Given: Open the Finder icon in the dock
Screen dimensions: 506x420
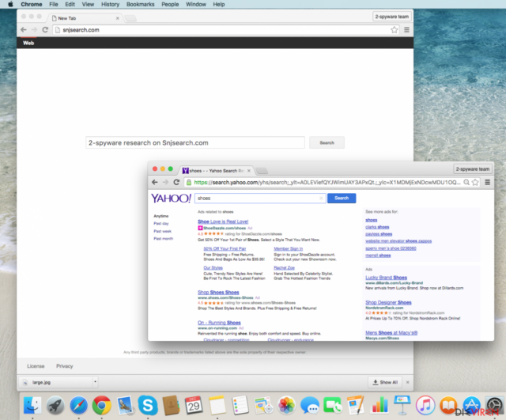Looking at the screenshot, I should pos(32,405).
